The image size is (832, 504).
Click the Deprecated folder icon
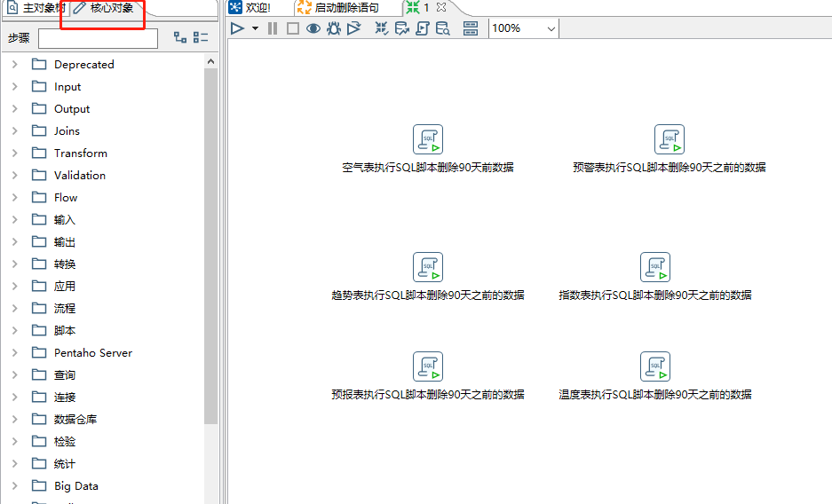pyautogui.click(x=39, y=64)
